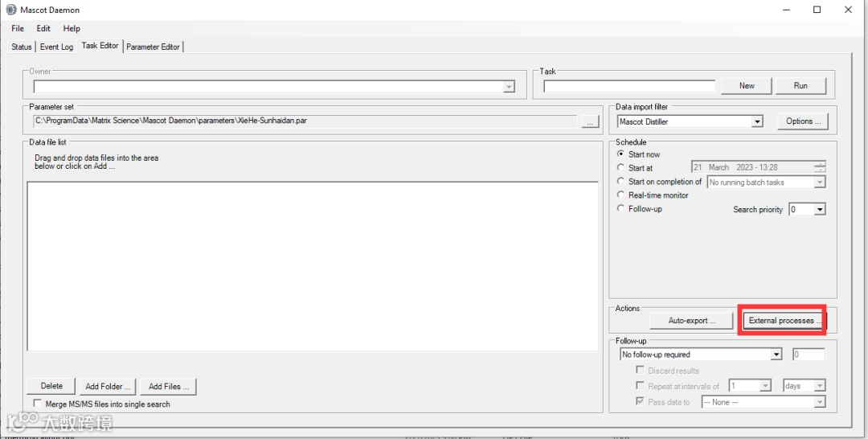Click the Auto-export button
The image size is (868, 439).
point(691,321)
